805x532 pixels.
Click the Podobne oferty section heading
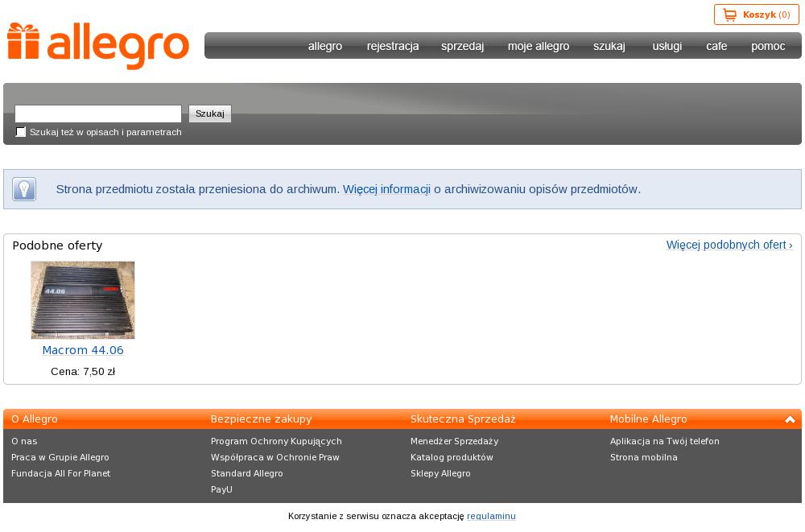click(x=57, y=245)
